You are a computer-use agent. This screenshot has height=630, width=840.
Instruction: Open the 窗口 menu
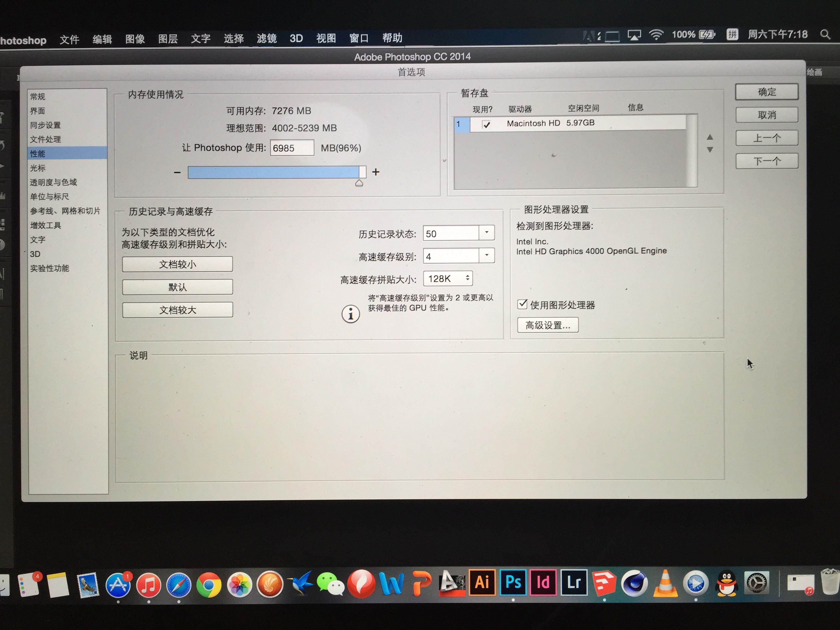click(359, 38)
